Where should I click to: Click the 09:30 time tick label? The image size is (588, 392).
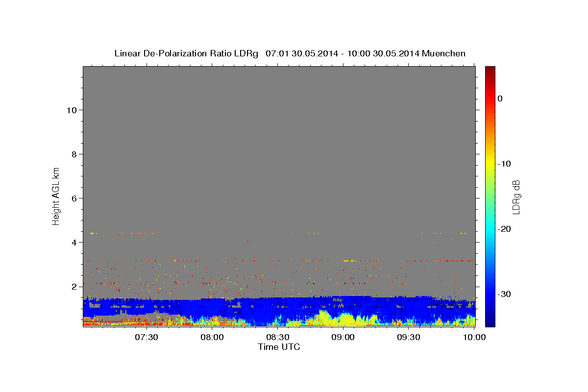[409, 337]
